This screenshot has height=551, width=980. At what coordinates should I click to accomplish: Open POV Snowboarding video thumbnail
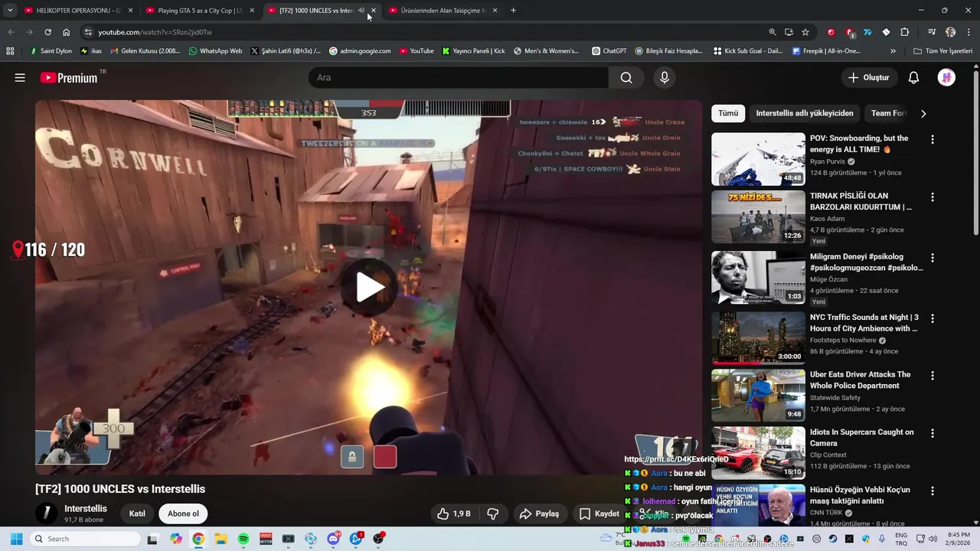(758, 159)
